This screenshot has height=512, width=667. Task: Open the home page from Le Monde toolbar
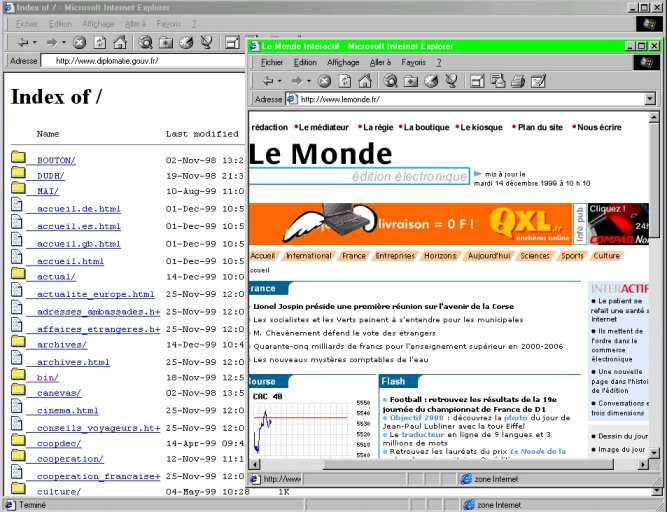(365, 81)
